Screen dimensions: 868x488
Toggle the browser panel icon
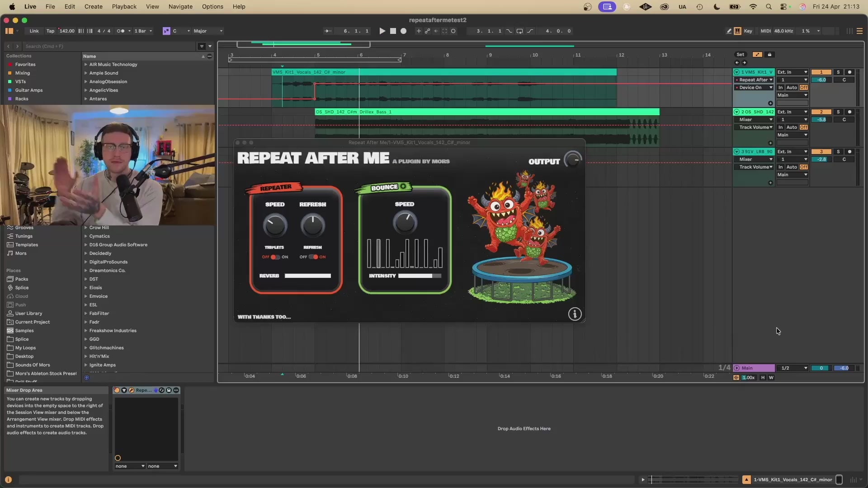(x=9, y=31)
